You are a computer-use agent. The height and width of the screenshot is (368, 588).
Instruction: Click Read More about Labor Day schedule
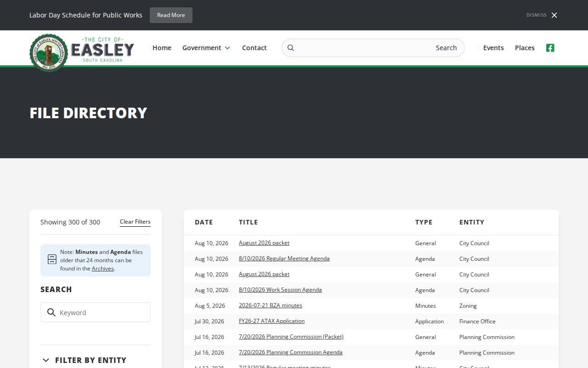171,15
